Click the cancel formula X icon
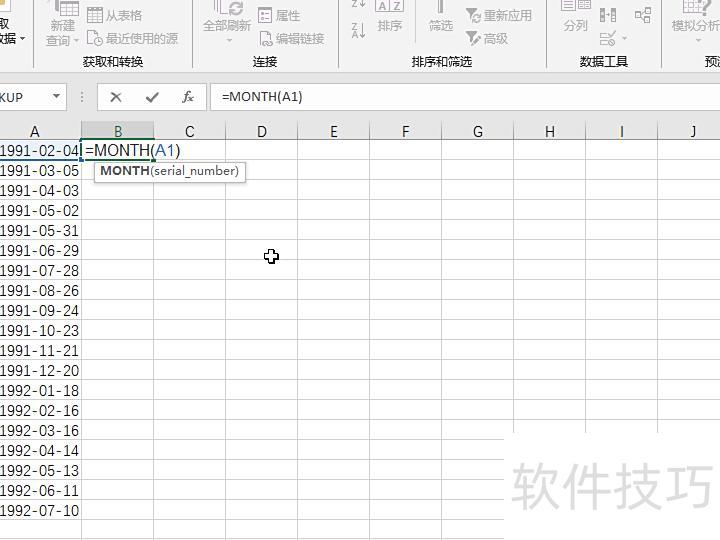Screen dimensions: 720x540 click(x=116, y=97)
